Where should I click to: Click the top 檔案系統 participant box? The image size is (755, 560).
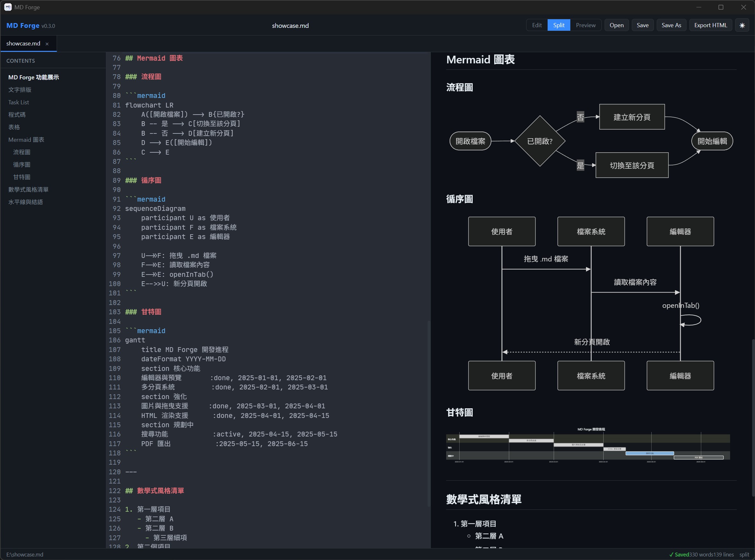pyautogui.click(x=591, y=232)
